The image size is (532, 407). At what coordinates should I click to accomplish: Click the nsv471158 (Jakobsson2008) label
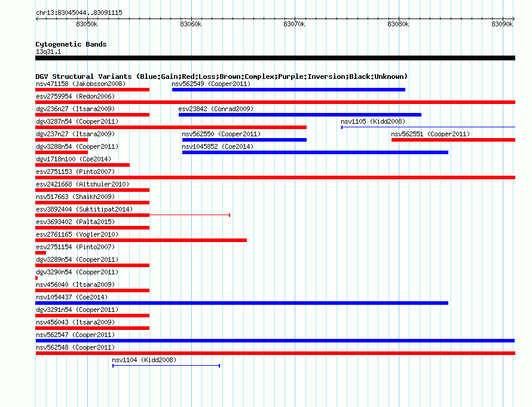(x=81, y=84)
